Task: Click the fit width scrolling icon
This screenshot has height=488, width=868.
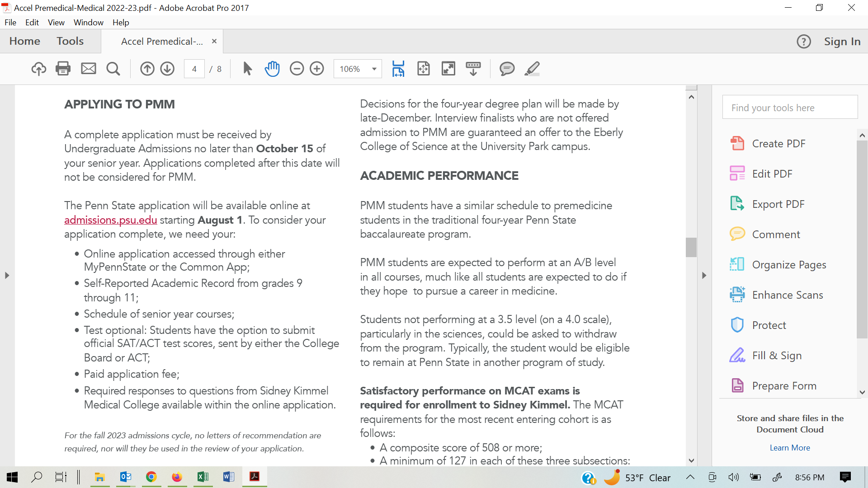Action: 398,69
